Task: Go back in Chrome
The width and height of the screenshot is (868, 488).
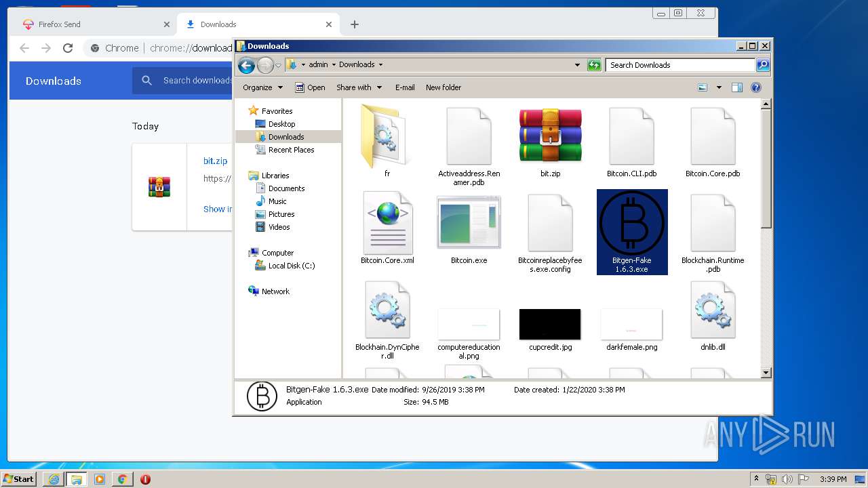Action: pos(24,48)
